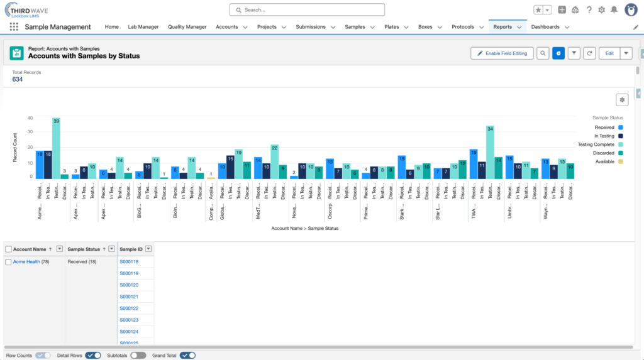644x360 pixels.
Task: Open the Protocols tab
Action: click(463, 26)
